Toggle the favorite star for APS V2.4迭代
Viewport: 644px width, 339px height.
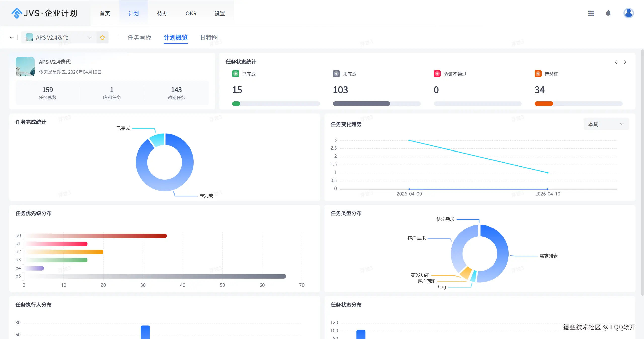point(102,38)
